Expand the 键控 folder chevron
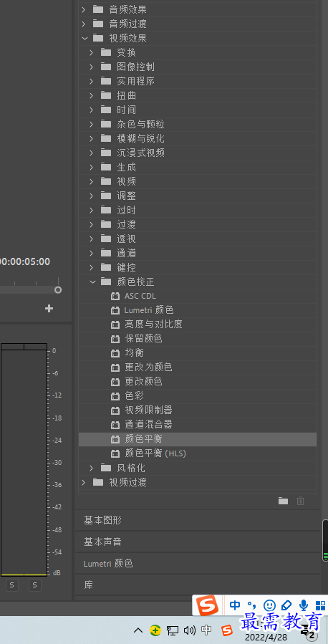This screenshot has height=644, width=328. click(92, 267)
